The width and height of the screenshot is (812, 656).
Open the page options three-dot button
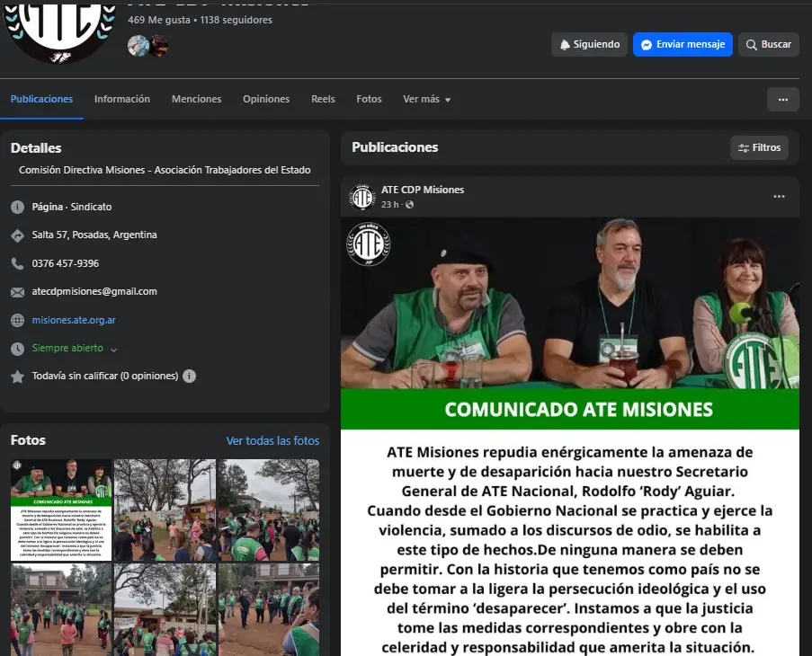[x=783, y=100]
